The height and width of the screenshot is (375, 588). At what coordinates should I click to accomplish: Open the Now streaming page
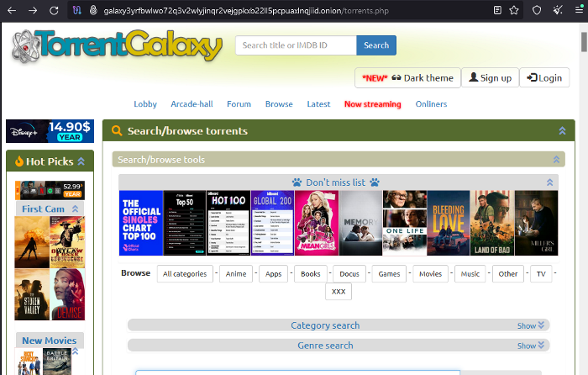tap(373, 104)
